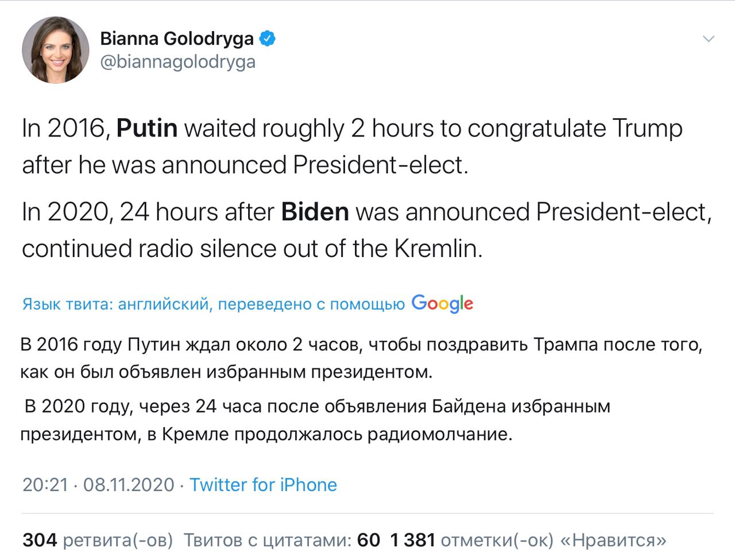Click the 08.11.2020 date

click(x=129, y=485)
